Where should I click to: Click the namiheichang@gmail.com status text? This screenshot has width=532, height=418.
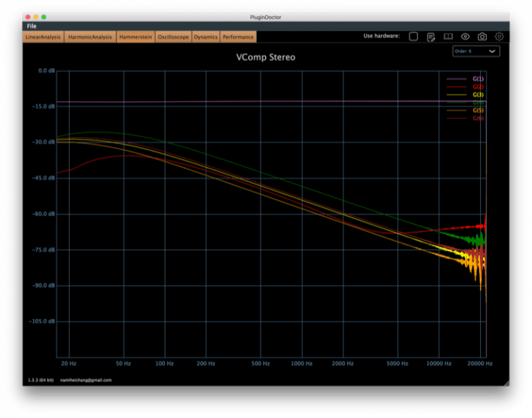86,380
